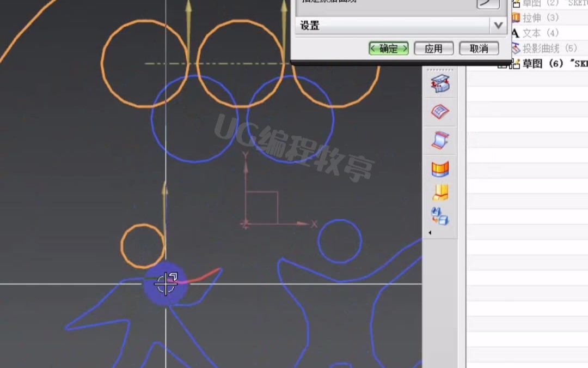Image resolution: width=588 pixels, height=368 pixels.
Task: Click the blue swept-surface icon in the toolbar
Action: coord(440,140)
